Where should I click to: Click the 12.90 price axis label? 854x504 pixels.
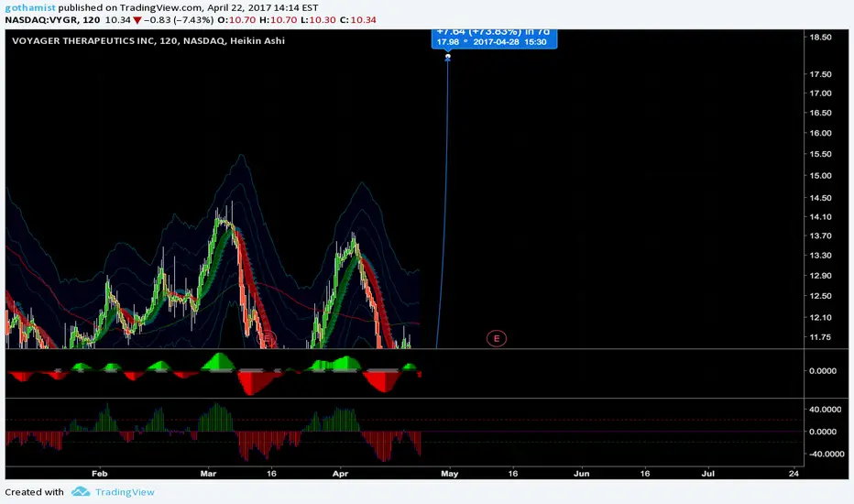click(820, 276)
